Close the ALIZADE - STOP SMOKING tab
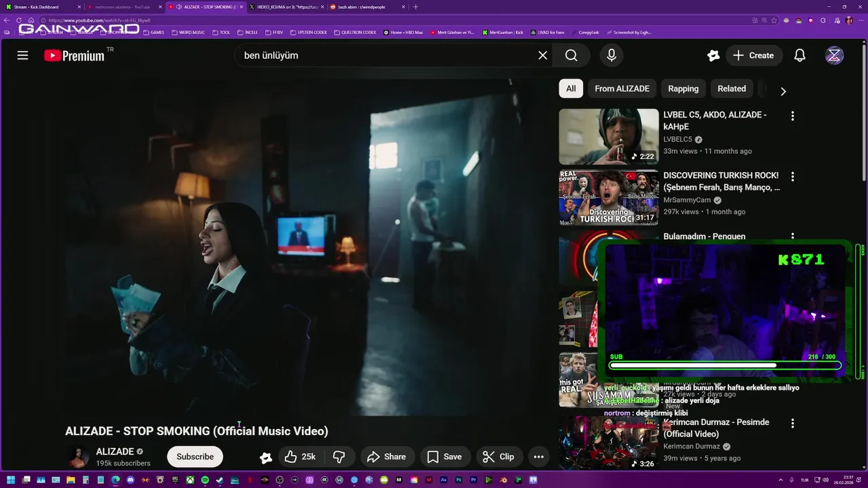The width and height of the screenshot is (868, 488). pyautogui.click(x=241, y=7)
